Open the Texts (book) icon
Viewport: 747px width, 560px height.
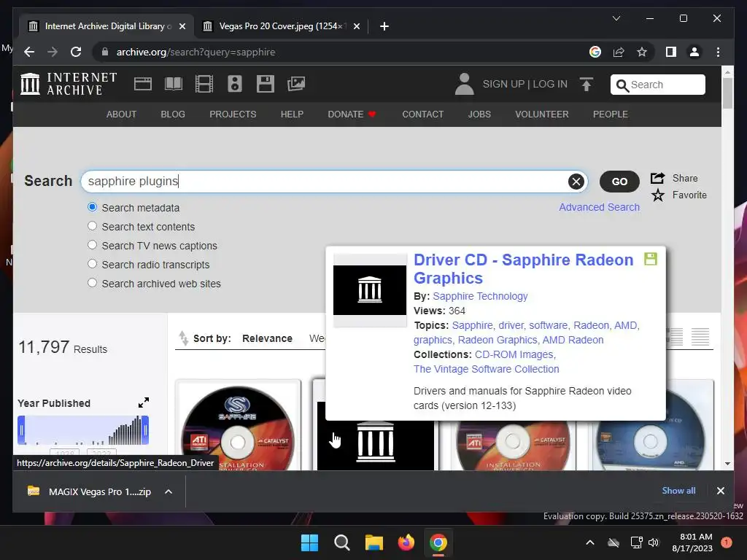[x=174, y=85]
